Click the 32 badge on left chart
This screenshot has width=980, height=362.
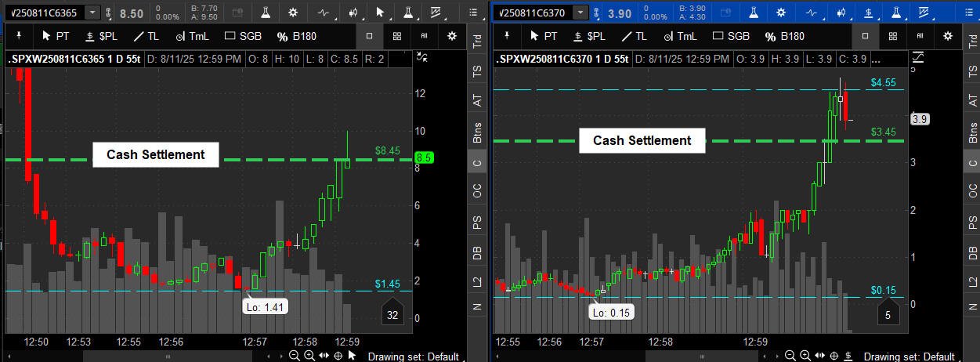(393, 315)
